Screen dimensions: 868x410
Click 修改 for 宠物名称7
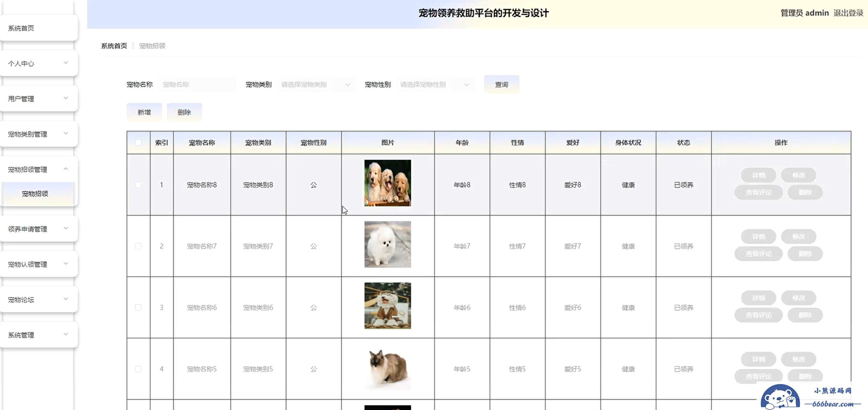[799, 237]
